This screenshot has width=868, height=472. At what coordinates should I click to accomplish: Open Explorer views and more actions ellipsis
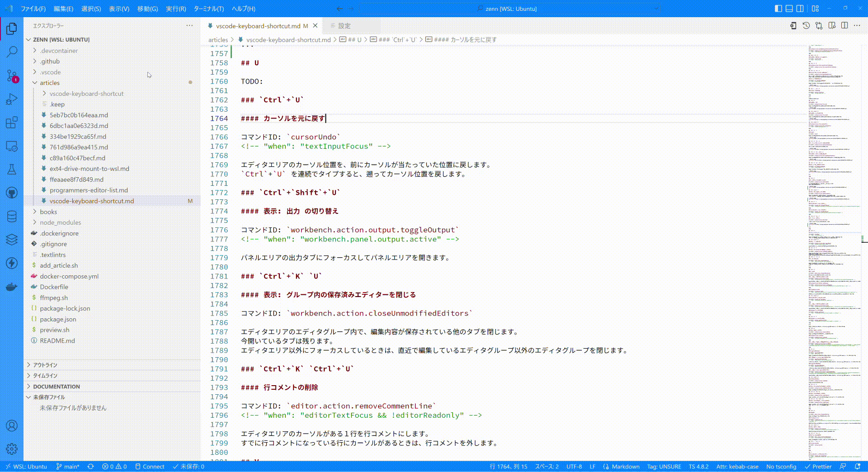click(x=189, y=26)
